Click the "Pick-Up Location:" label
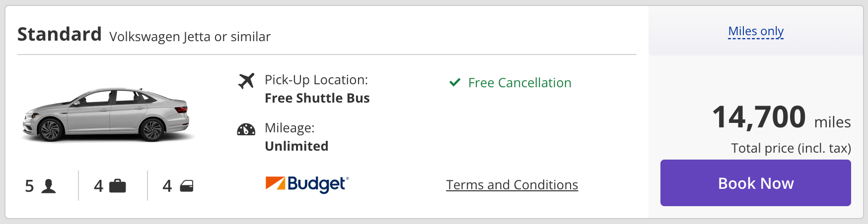 click(x=316, y=80)
